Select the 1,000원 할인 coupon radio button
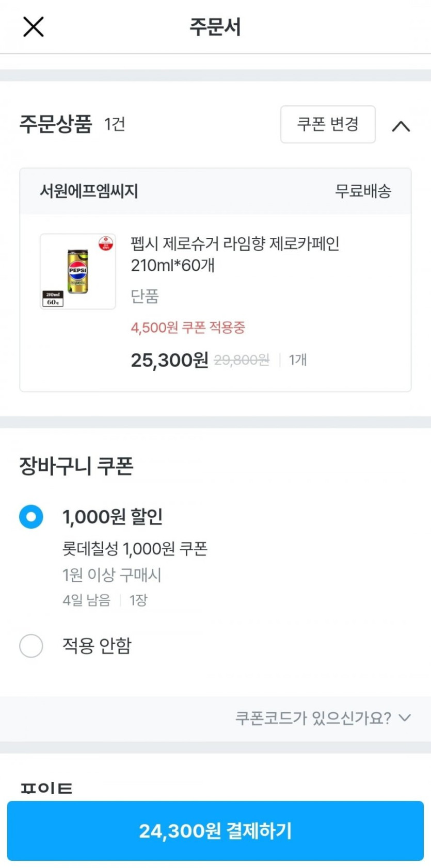The width and height of the screenshot is (431, 868). 31,517
